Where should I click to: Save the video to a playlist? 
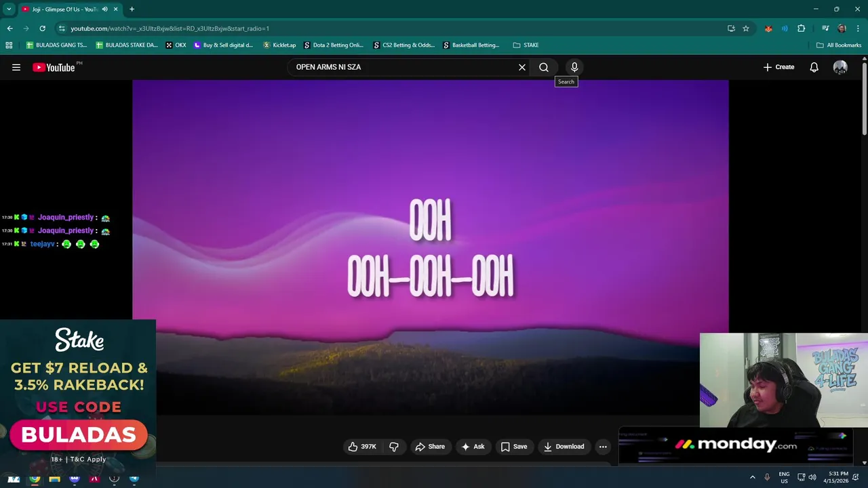514,447
